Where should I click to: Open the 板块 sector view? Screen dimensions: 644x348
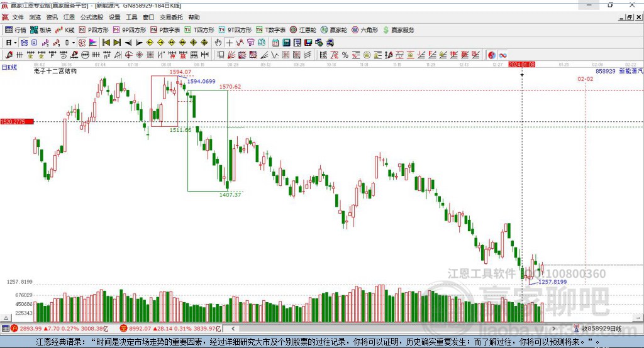click(40, 30)
